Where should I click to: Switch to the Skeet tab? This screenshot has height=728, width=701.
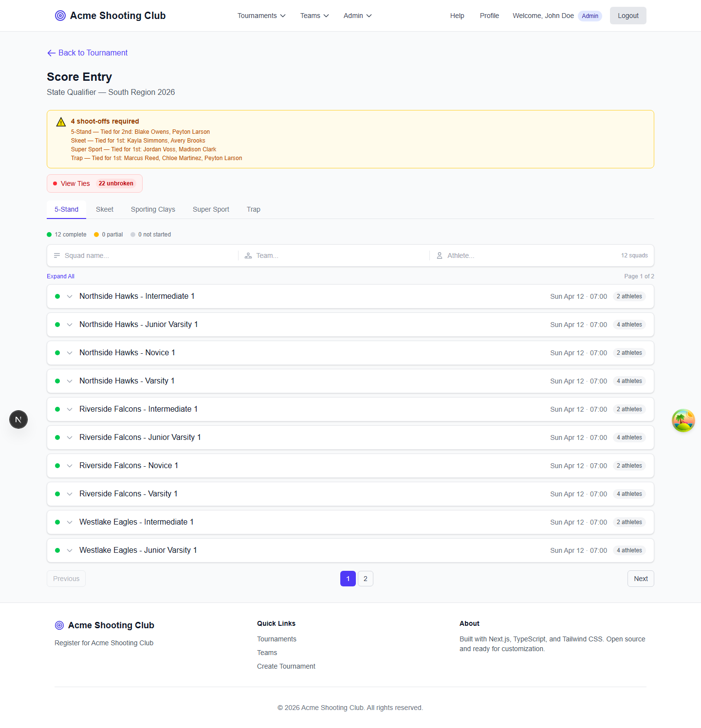tap(105, 209)
